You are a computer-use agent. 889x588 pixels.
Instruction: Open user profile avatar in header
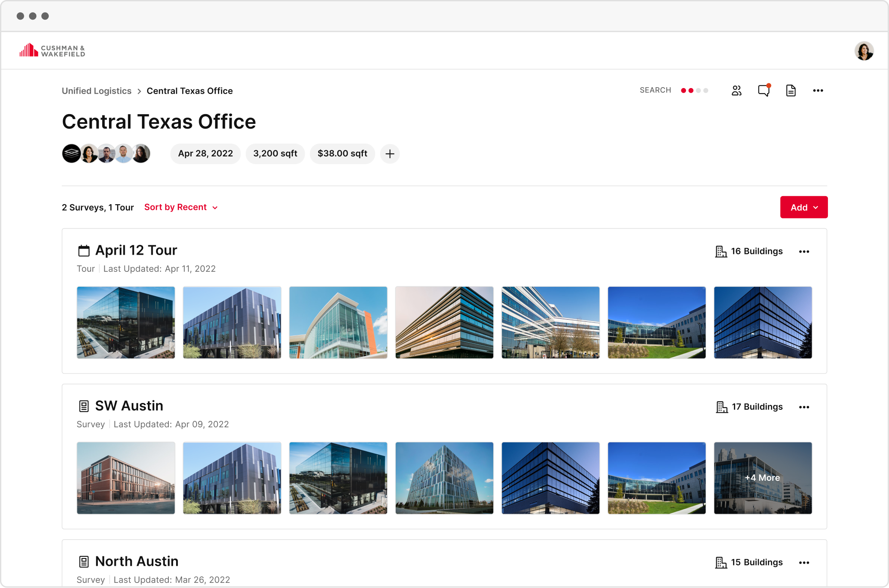864,51
